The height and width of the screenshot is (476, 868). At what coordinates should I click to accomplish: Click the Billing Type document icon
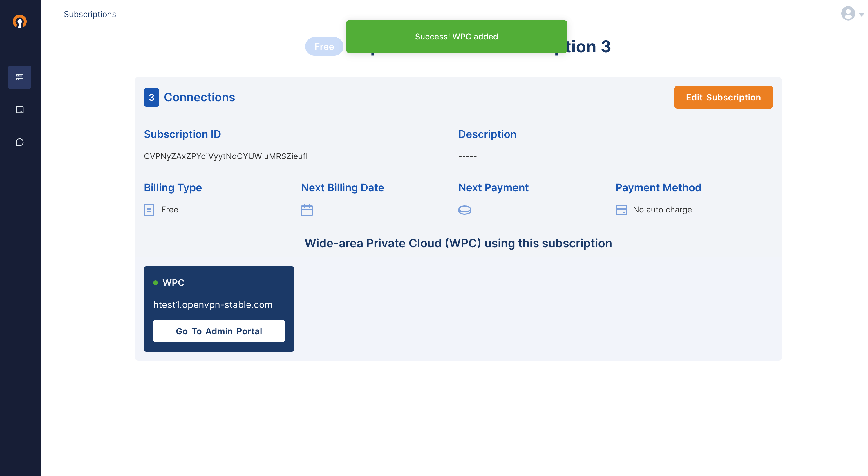(x=149, y=210)
